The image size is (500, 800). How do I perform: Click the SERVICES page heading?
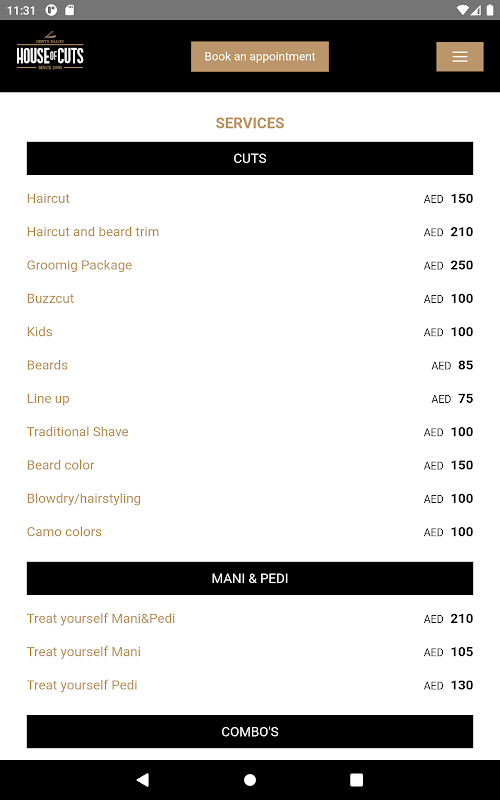click(x=250, y=123)
